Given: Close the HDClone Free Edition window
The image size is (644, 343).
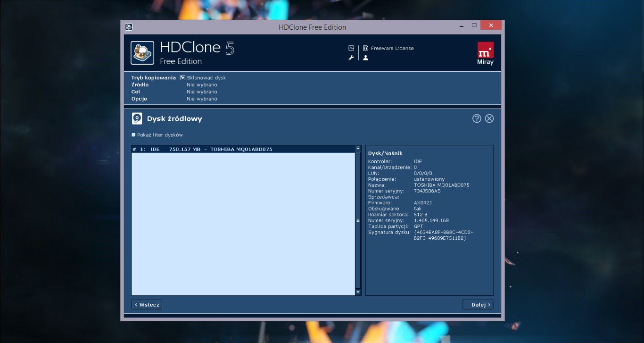Looking at the screenshot, I should click(x=492, y=25).
